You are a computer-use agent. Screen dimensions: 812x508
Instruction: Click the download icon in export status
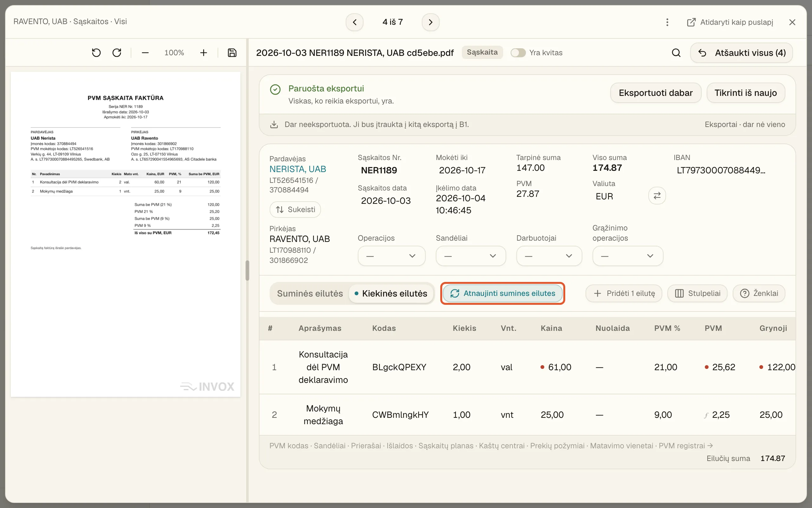click(274, 125)
